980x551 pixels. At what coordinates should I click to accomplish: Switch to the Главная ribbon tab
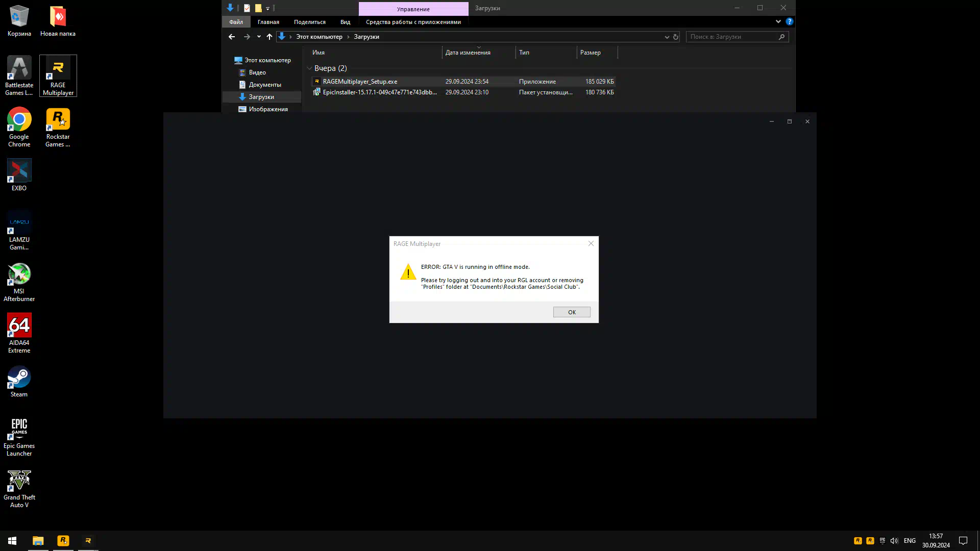[x=268, y=22]
